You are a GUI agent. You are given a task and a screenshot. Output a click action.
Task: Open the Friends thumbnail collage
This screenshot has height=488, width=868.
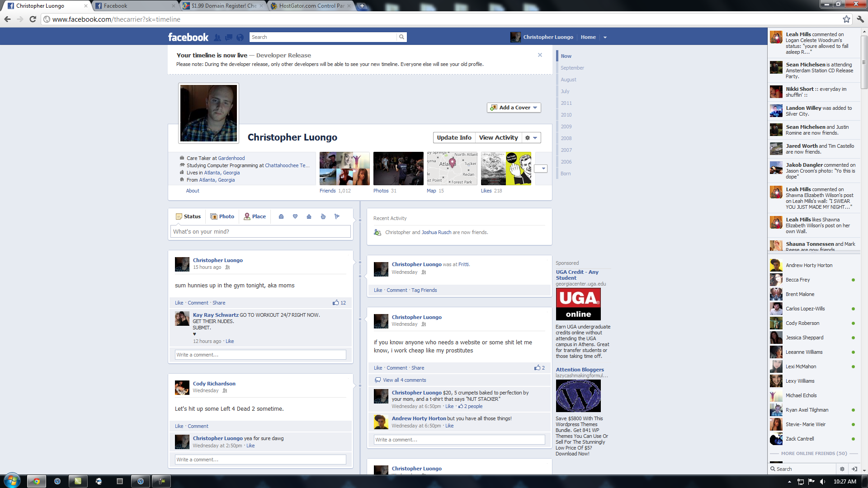pos(344,169)
